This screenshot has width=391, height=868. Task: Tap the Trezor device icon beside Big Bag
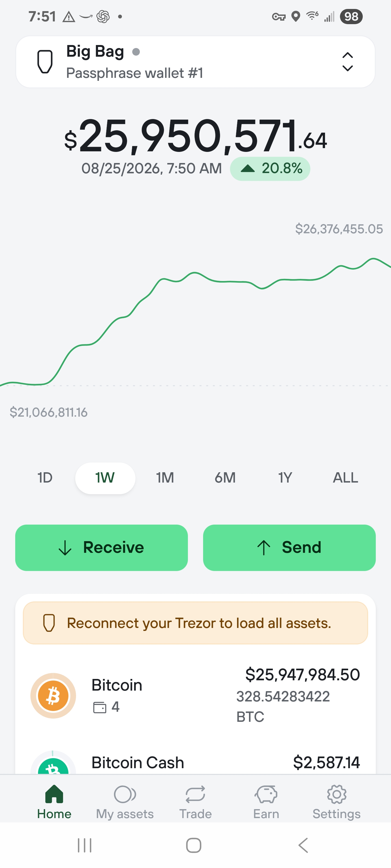click(45, 62)
